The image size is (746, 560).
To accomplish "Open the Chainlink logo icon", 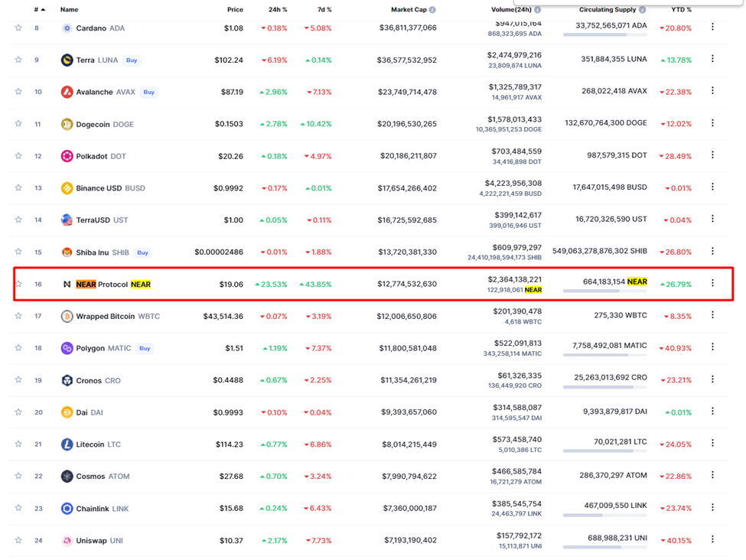I will click(x=67, y=509).
